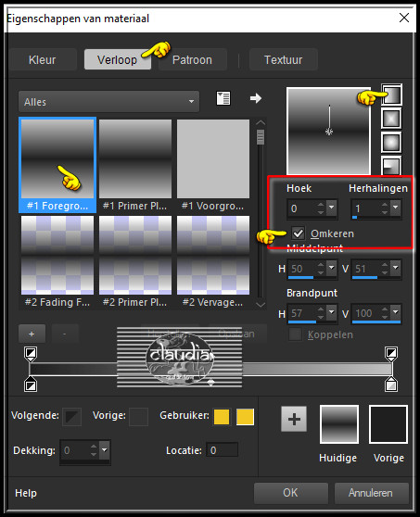Image resolution: width=420 pixels, height=517 pixels.
Task: Click the Hoek input field
Action: coord(301,208)
